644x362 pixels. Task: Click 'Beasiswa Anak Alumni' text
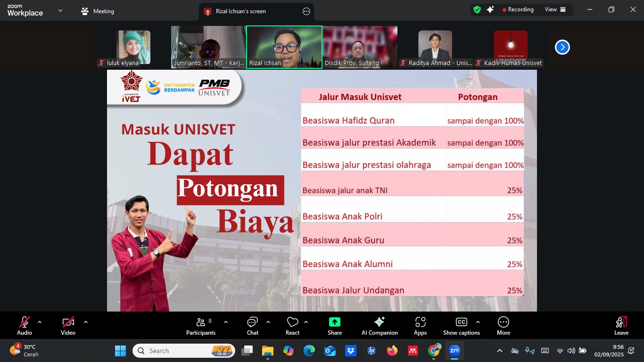[347, 264]
